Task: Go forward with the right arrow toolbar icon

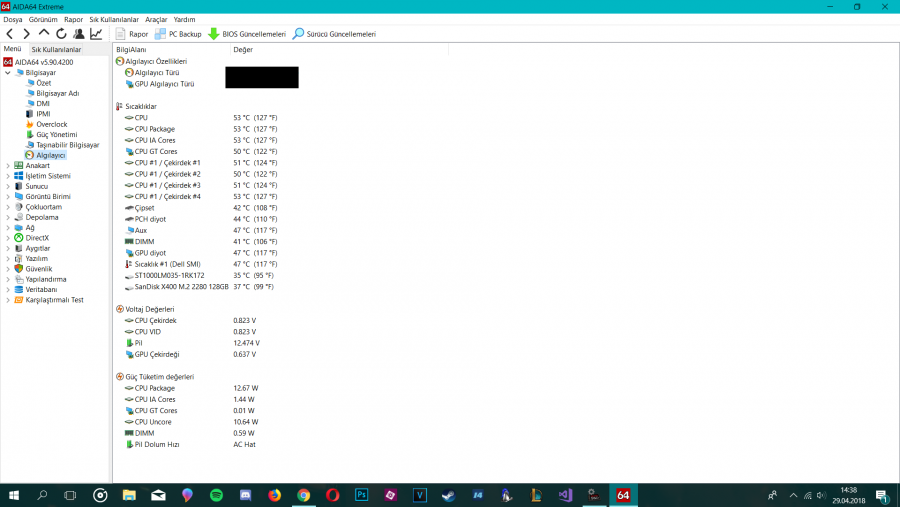Action: [x=26, y=34]
